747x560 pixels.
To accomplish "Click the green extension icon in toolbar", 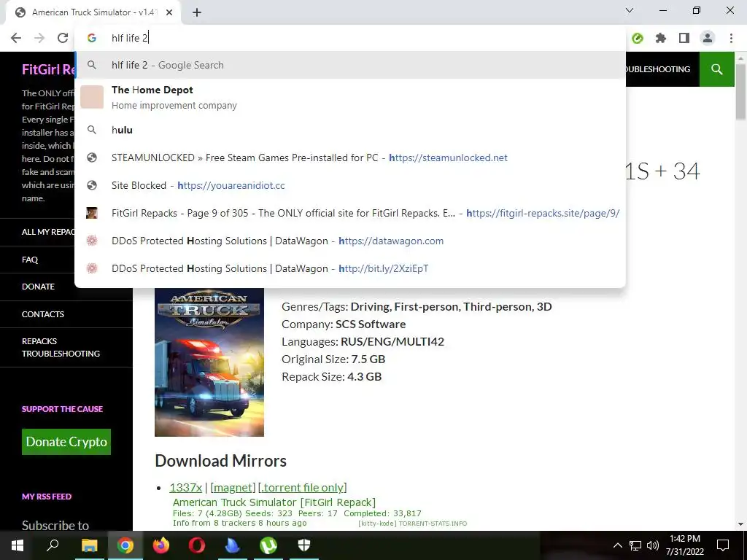I will (x=638, y=38).
